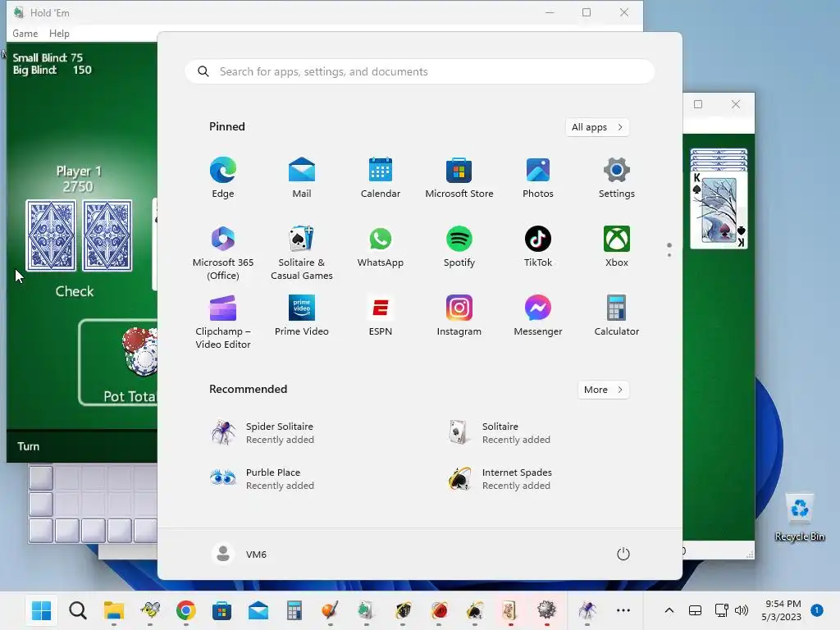Switch to Google Chrome on the taskbar
This screenshot has width=840, height=630.
tap(186, 610)
